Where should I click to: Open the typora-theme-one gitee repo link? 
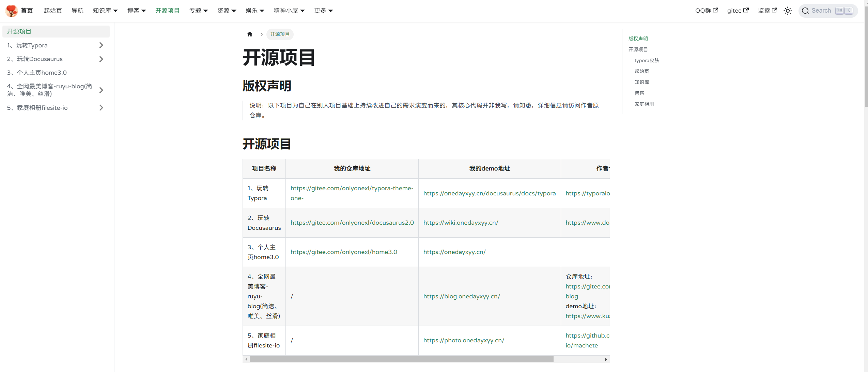[352, 193]
